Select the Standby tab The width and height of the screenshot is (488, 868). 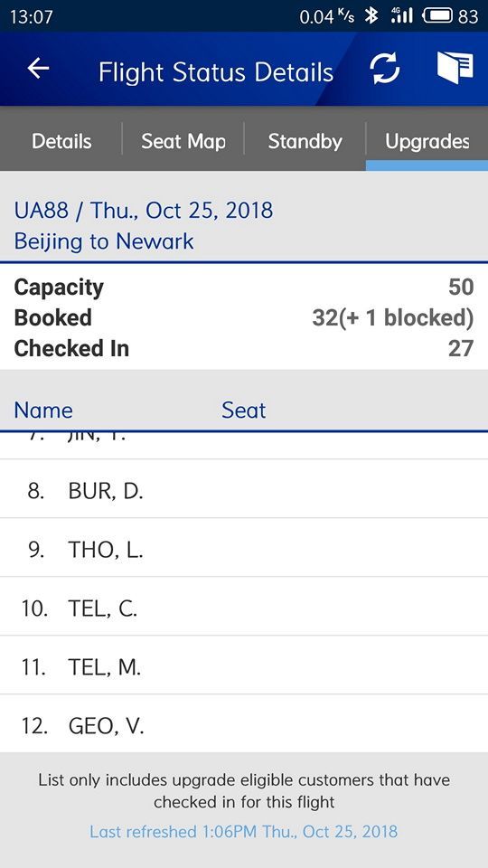305,141
